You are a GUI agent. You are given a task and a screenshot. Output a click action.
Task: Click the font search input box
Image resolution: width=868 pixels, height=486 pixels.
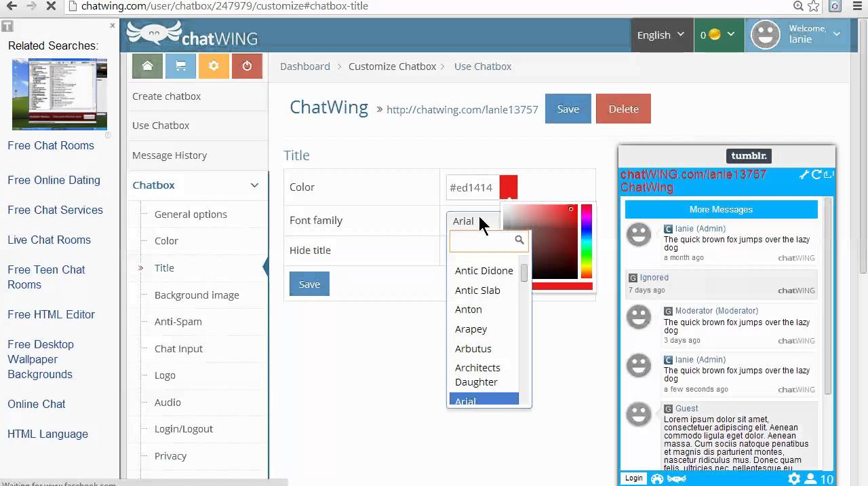click(x=488, y=240)
